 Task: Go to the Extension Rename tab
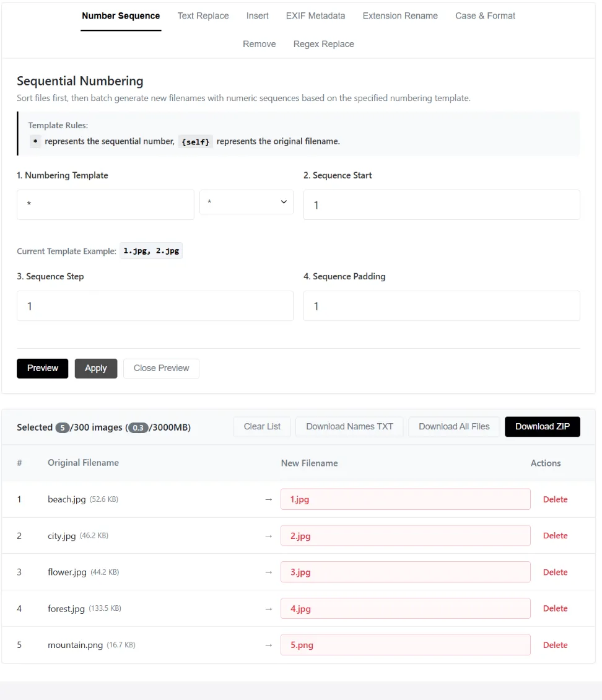point(400,16)
